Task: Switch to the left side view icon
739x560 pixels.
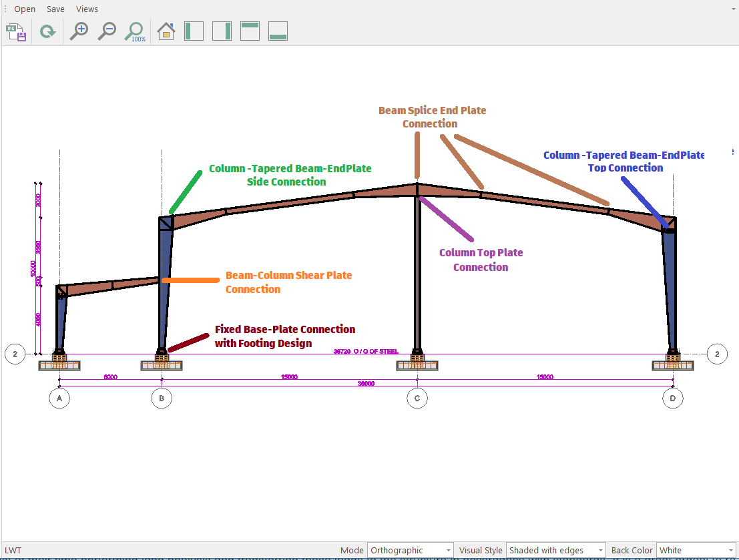Action: click(194, 31)
